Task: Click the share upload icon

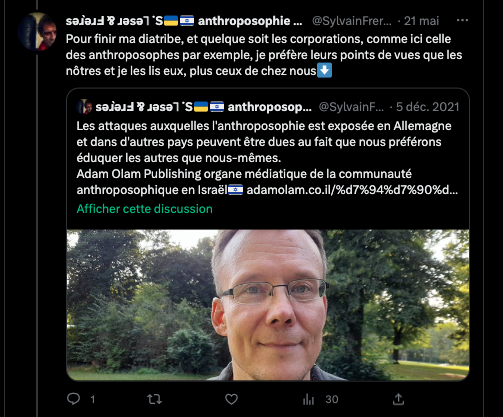Action: [398, 399]
